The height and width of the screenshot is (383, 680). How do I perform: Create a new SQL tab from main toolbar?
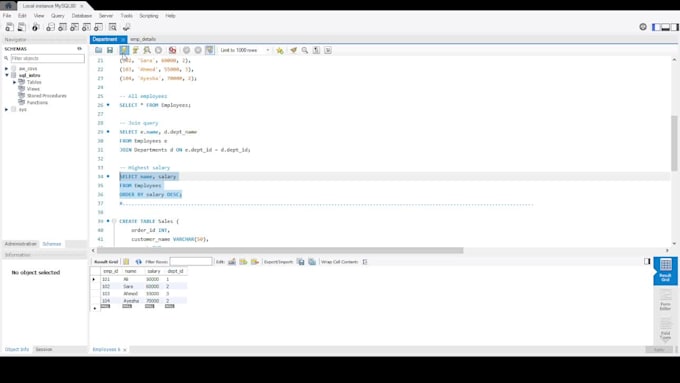point(9,27)
